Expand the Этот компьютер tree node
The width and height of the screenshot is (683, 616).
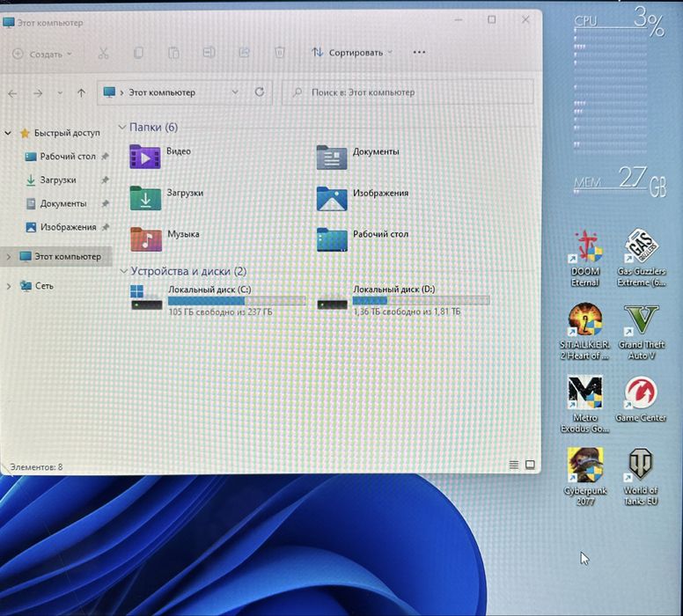[x=8, y=257]
